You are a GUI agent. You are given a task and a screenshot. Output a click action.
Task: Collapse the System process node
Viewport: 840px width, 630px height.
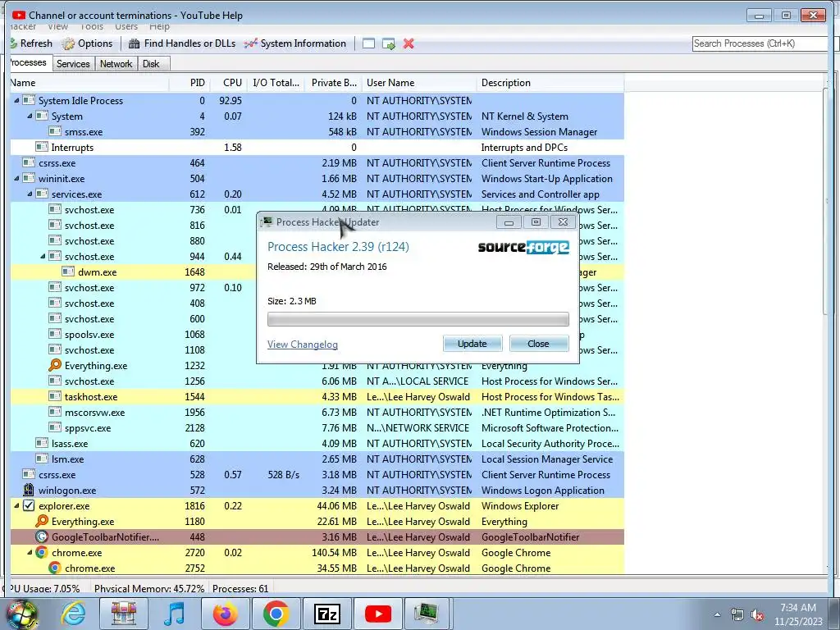30,116
